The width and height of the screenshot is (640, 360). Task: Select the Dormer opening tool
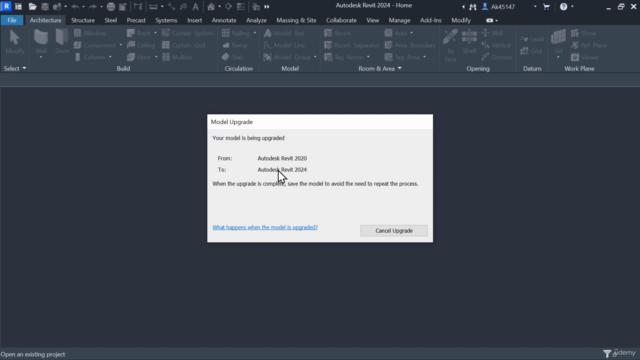(x=496, y=57)
